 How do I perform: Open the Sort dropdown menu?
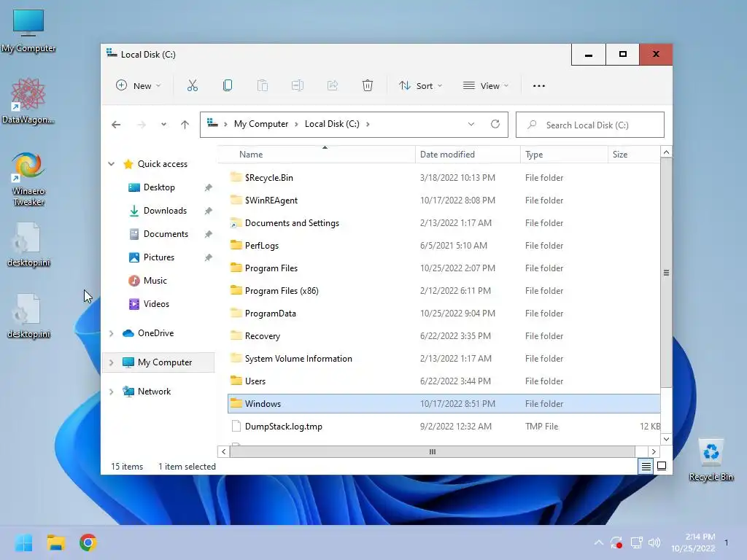coord(421,86)
